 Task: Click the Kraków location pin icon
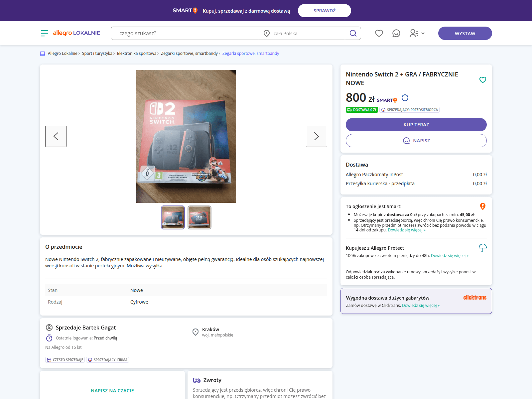196,332
